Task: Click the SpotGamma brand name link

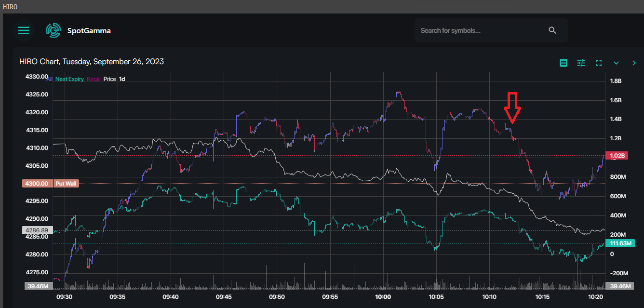Action: coord(89,30)
